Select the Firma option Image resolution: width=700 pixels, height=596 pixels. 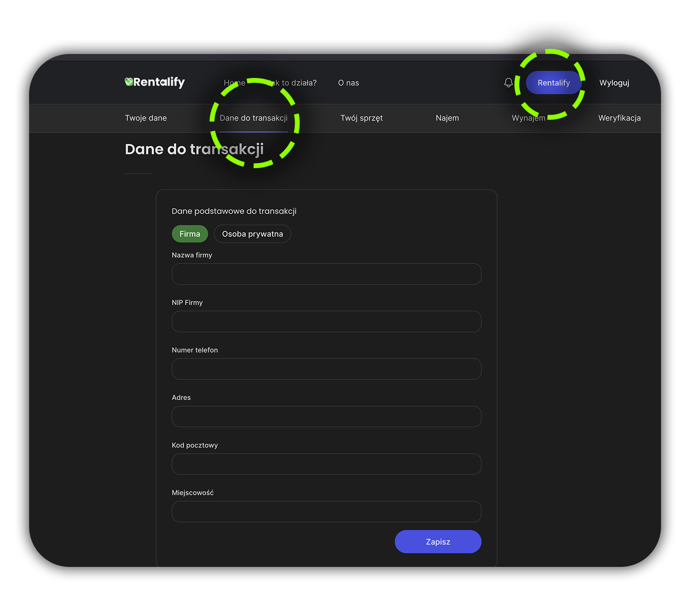(190, 234)
